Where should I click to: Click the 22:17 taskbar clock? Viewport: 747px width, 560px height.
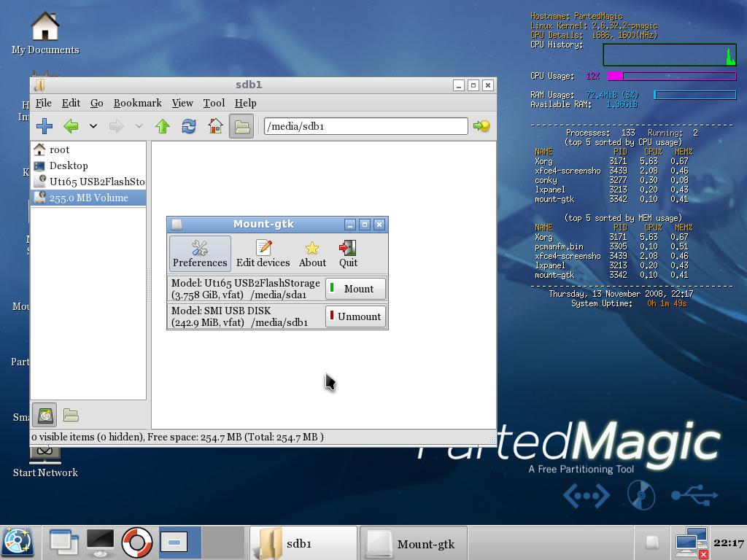pos(729,542)
